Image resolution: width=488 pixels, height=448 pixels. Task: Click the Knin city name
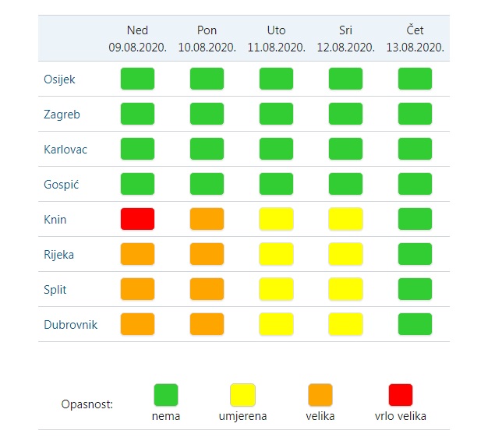pyautogui.click(x=55, y=220)
